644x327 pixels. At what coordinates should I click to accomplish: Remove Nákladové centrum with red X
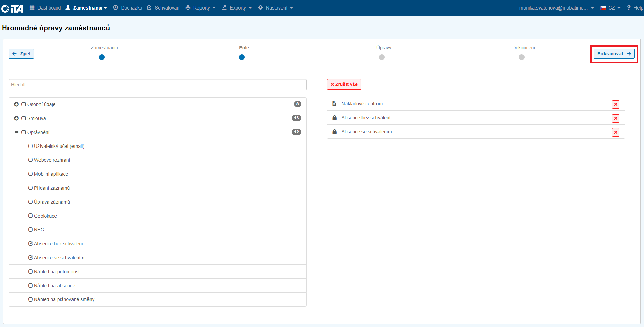(x=615, y=104)
